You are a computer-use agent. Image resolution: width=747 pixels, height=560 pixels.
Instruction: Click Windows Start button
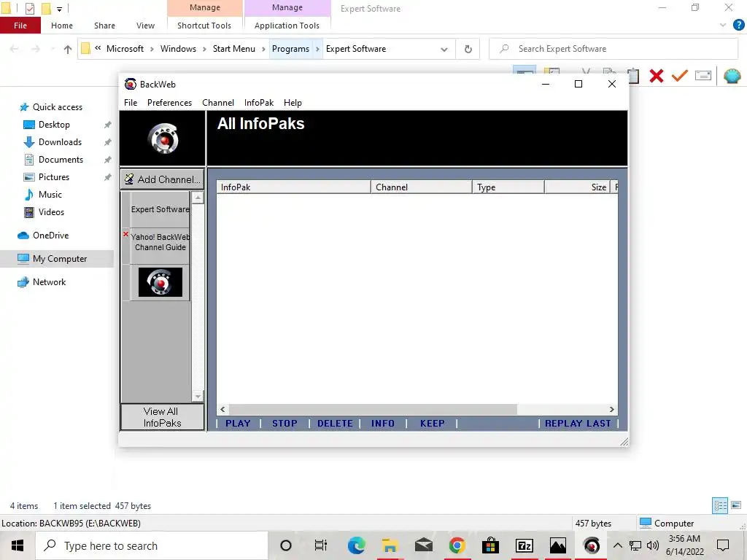[18, 545]
